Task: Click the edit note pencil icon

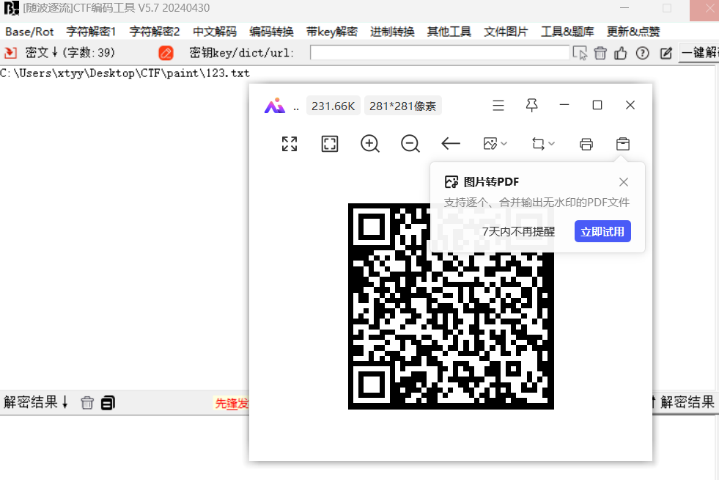Action: click(666, 53)
